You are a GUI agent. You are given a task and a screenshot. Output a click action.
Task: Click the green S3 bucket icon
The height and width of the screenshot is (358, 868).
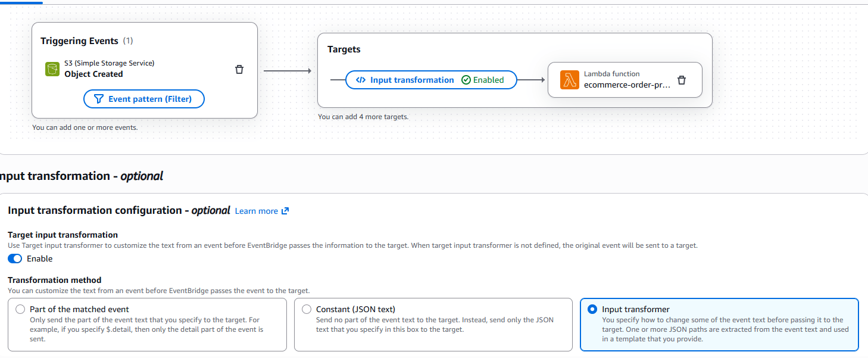tap(52, 69)
